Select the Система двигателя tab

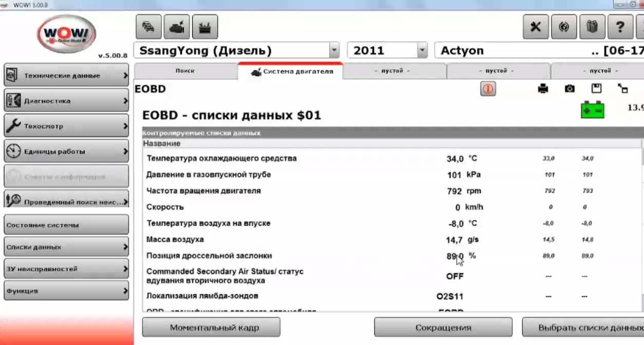click(291, 71)
